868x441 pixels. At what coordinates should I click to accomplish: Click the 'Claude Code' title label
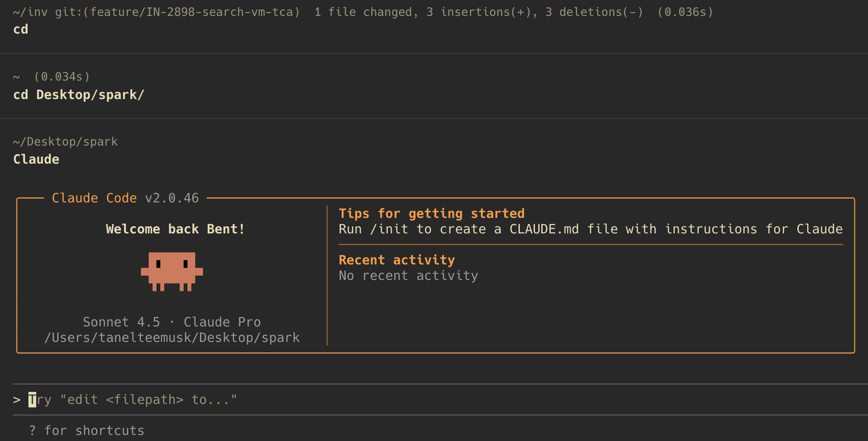(94, 198)
